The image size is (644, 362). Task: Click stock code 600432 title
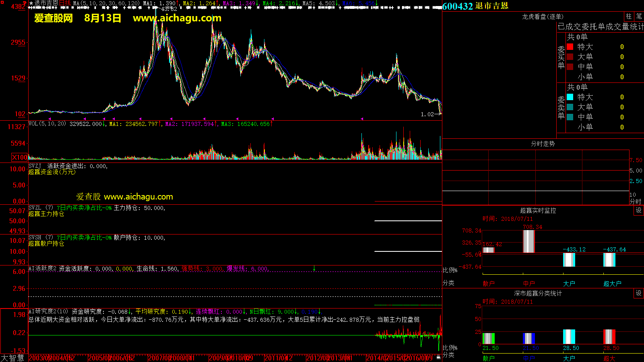pyautogui.click(x=457, y=6)
